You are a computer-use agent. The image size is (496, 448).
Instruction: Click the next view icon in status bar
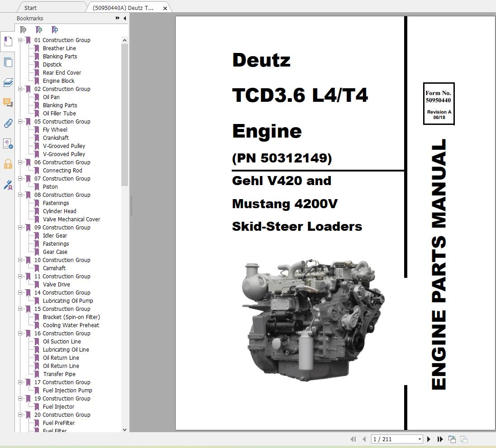pos(464,439)
